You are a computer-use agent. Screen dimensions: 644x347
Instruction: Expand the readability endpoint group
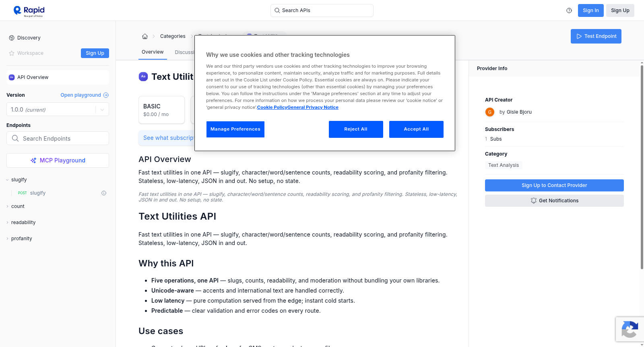pyautogui.click(x=7, y=222)
